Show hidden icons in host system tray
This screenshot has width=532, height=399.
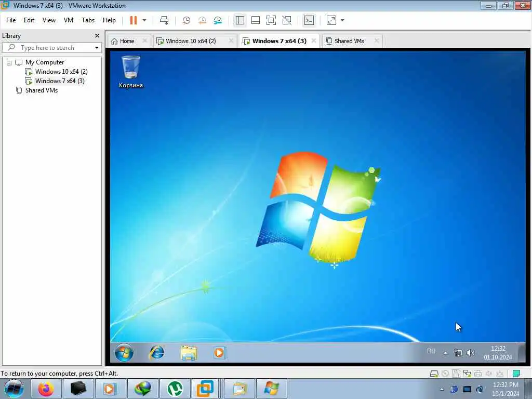point(442,389)
